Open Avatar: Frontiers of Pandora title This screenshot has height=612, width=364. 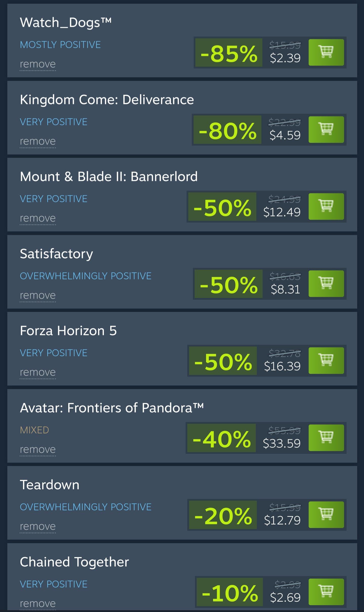click(x=112, y=408)
